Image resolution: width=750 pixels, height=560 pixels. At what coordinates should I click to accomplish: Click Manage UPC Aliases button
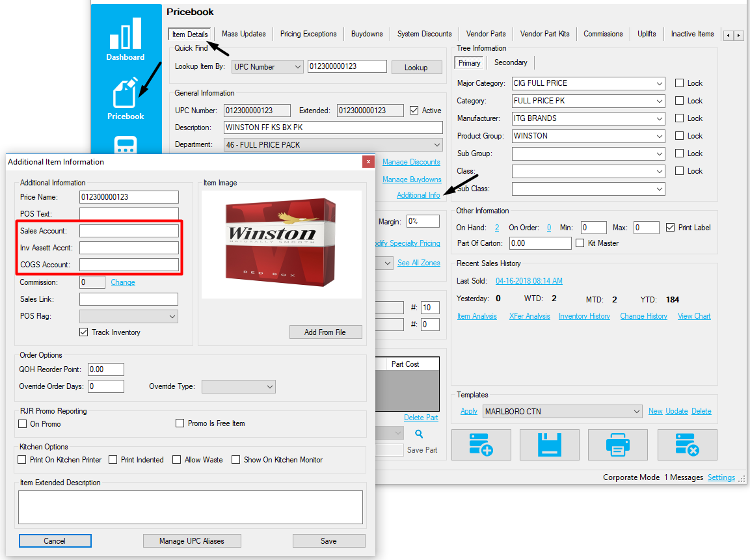192,541
